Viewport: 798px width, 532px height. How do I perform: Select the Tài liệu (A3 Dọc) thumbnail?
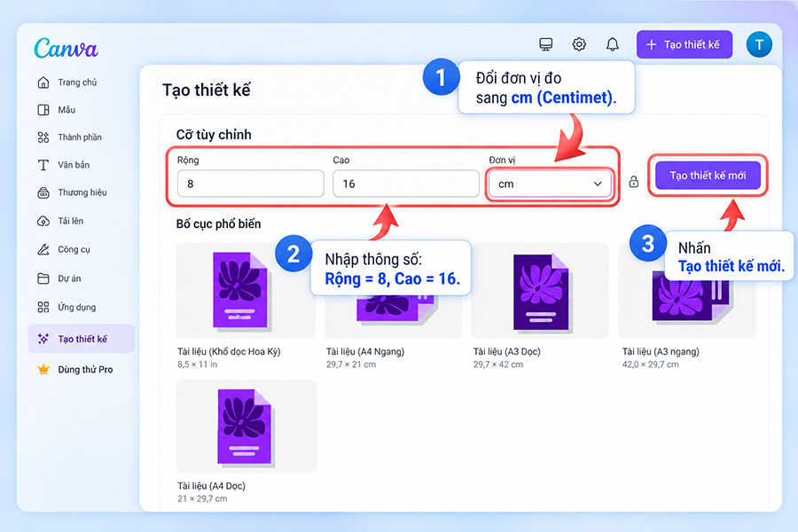(x=540, y=291)
